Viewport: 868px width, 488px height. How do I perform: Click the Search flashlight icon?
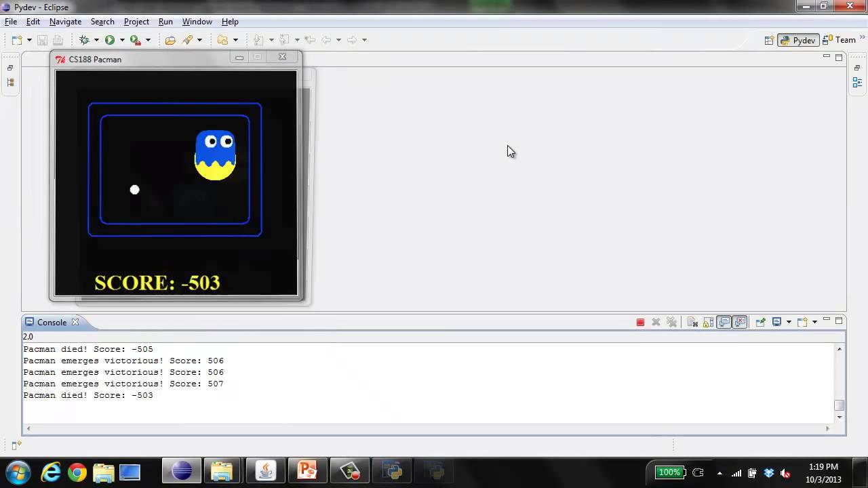coord(188,40)
